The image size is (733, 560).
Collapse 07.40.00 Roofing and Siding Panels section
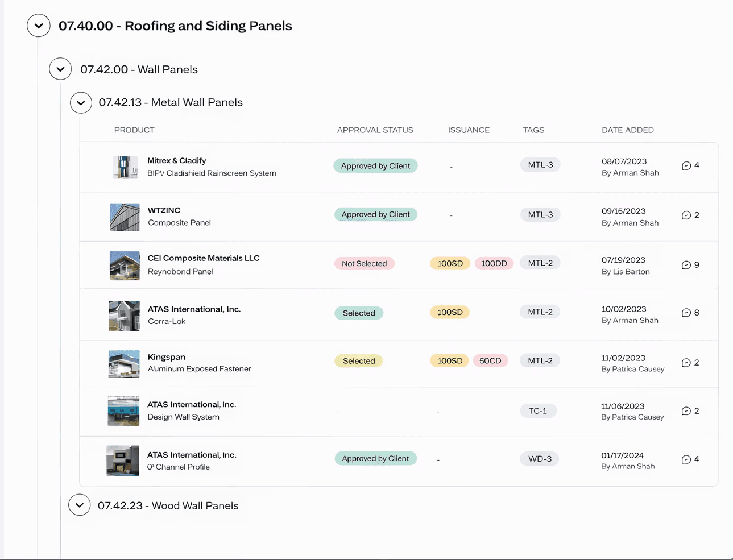tap(39, 26)
